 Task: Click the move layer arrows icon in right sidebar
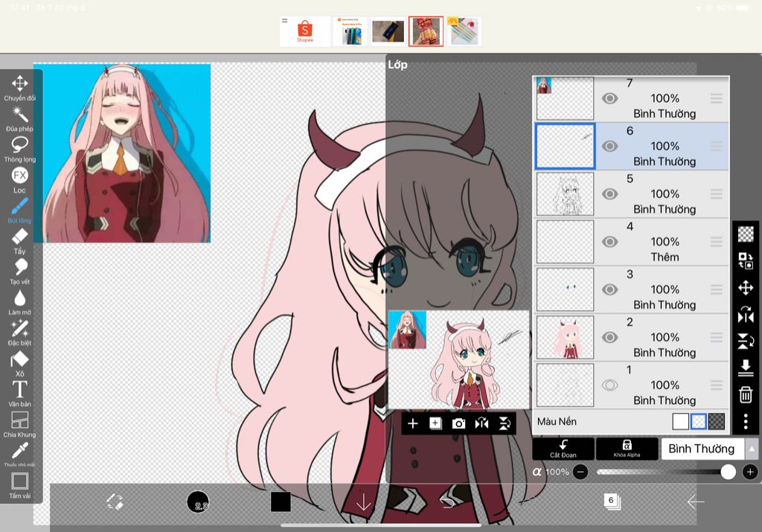(746, 288)
